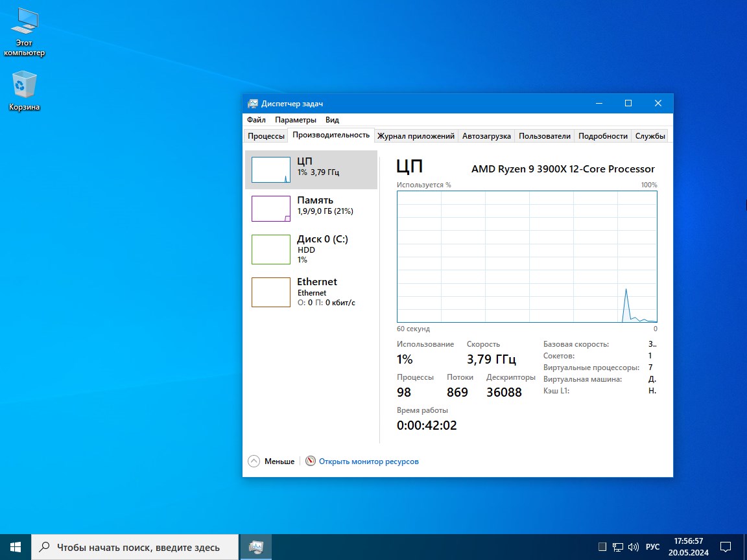Open the Start menu
The height and width of the screenshot is (560, 747).
click(14, 546)
